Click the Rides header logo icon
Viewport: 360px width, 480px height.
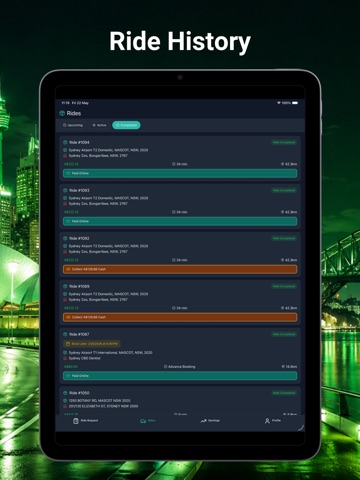[62, 113]
